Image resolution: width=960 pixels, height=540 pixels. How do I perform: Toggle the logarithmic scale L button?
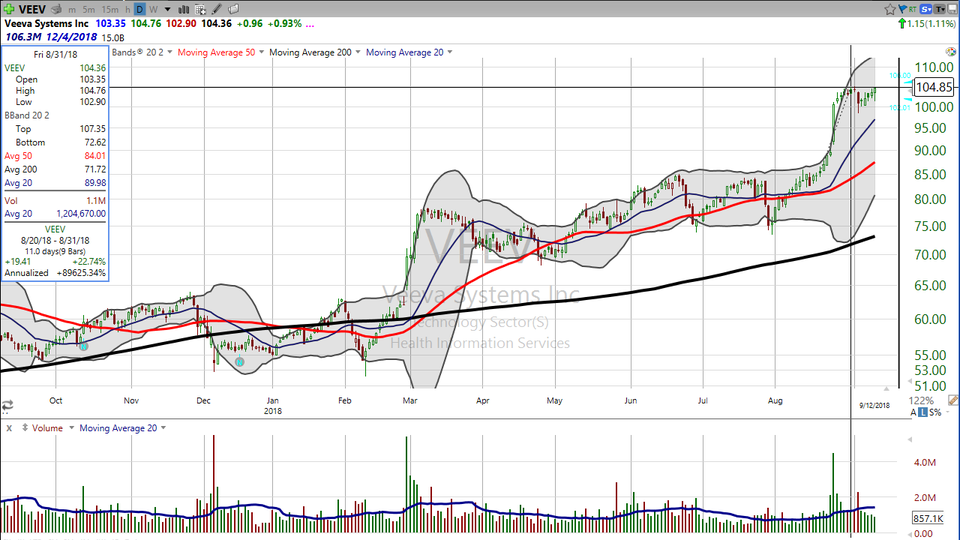(x=923, y=412)
